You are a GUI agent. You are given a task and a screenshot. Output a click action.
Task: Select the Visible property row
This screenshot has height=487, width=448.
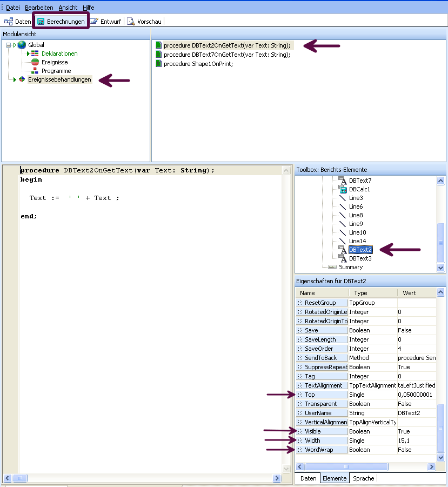[x=366, y=431]
